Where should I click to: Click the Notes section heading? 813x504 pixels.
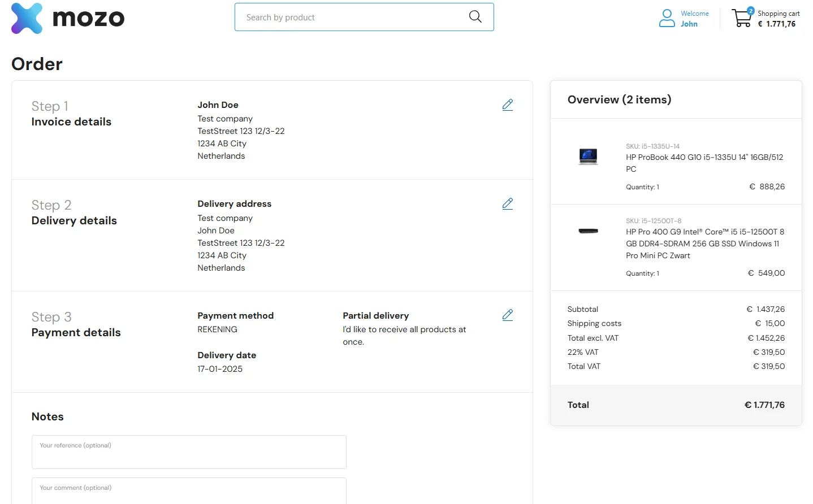pos(47,417)
